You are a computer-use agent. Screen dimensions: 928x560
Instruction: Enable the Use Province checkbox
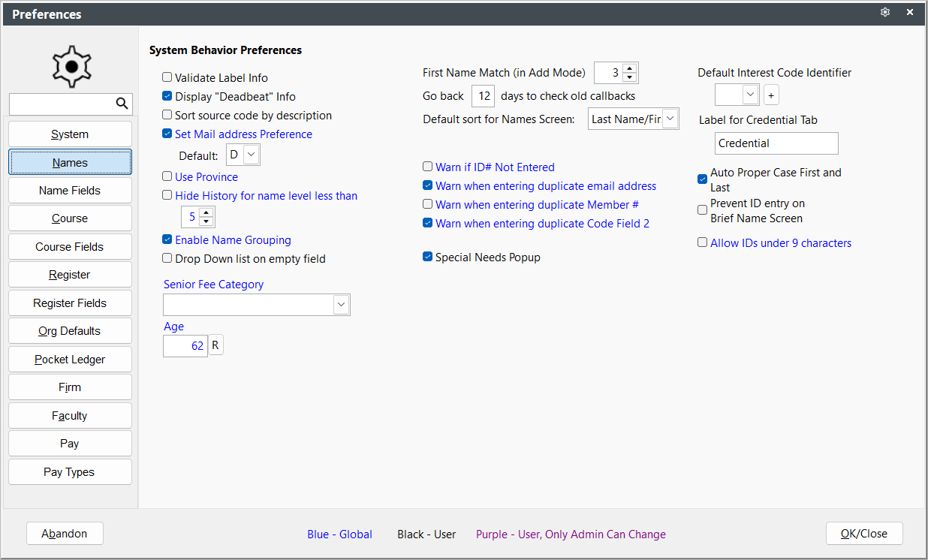pyautogui.click(x=167, y=176)
